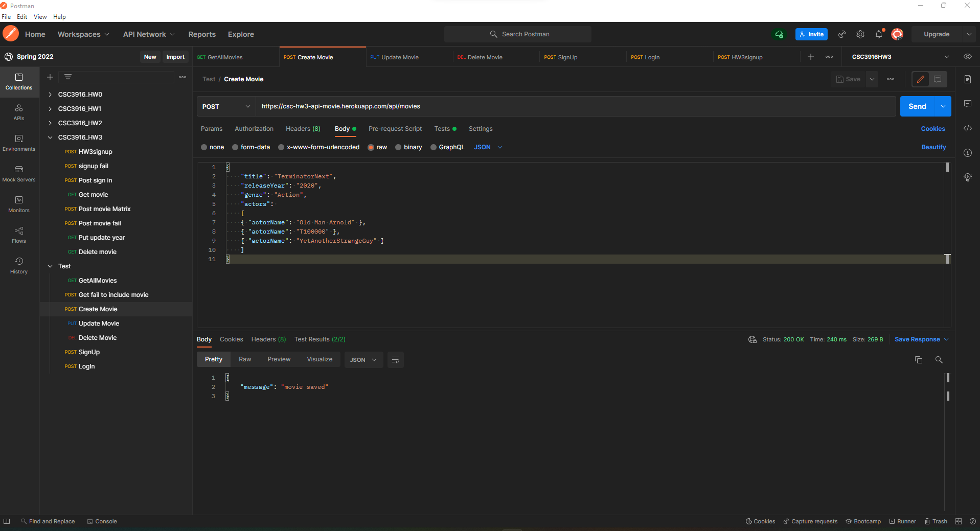Open the POST method dropdown
Image resolution: width=980 pixels, height=531 pixels.
tap(226, 106)
